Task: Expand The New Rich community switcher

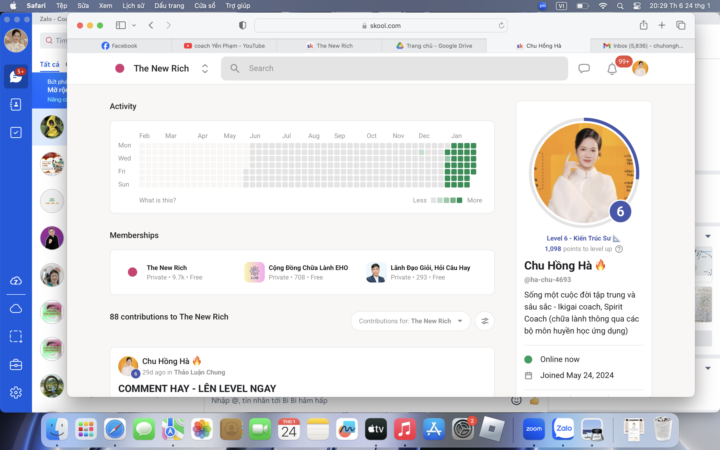Action: tap(205, 68)
